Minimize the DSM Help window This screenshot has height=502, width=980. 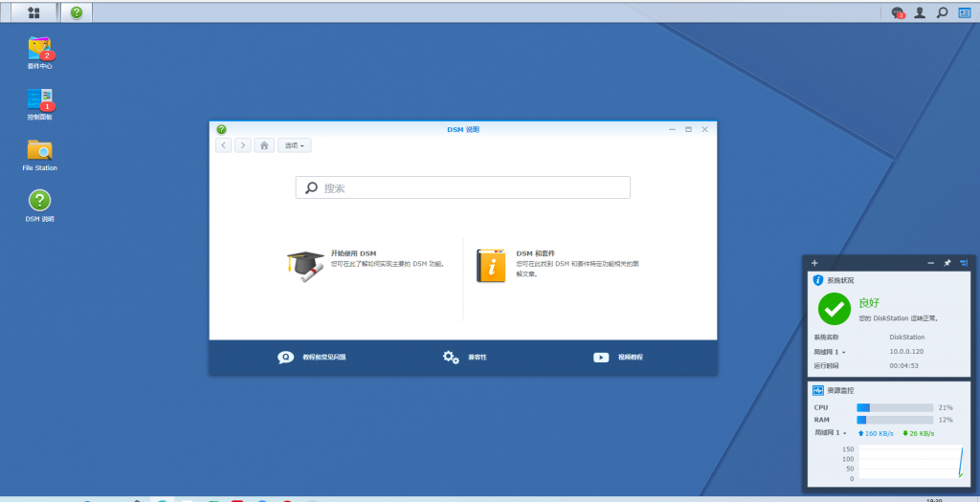(x=673, y=129)
